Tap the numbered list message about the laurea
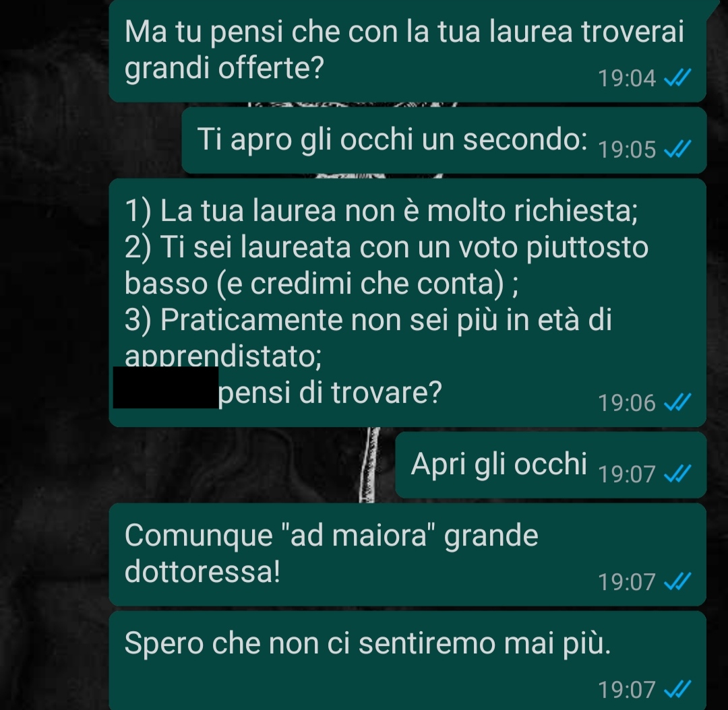 [x=408, y=302]
